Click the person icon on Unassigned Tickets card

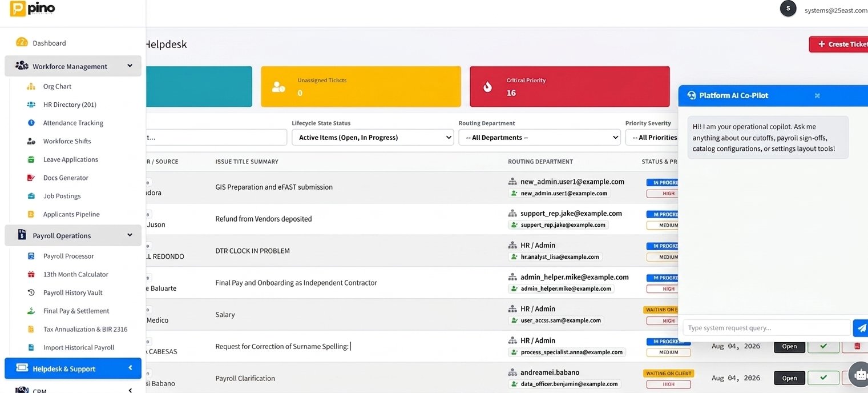point(278,86)
